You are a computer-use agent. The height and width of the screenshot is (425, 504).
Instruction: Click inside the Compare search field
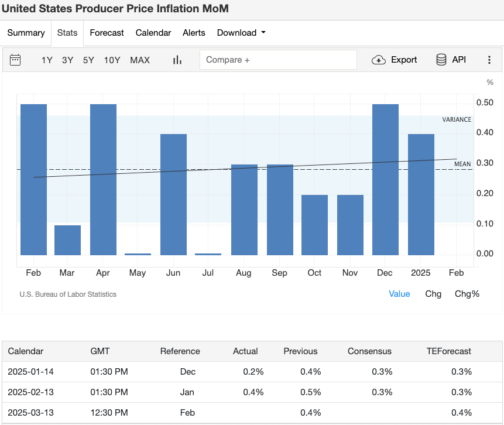pyautogui.click(x=278, y=60)
